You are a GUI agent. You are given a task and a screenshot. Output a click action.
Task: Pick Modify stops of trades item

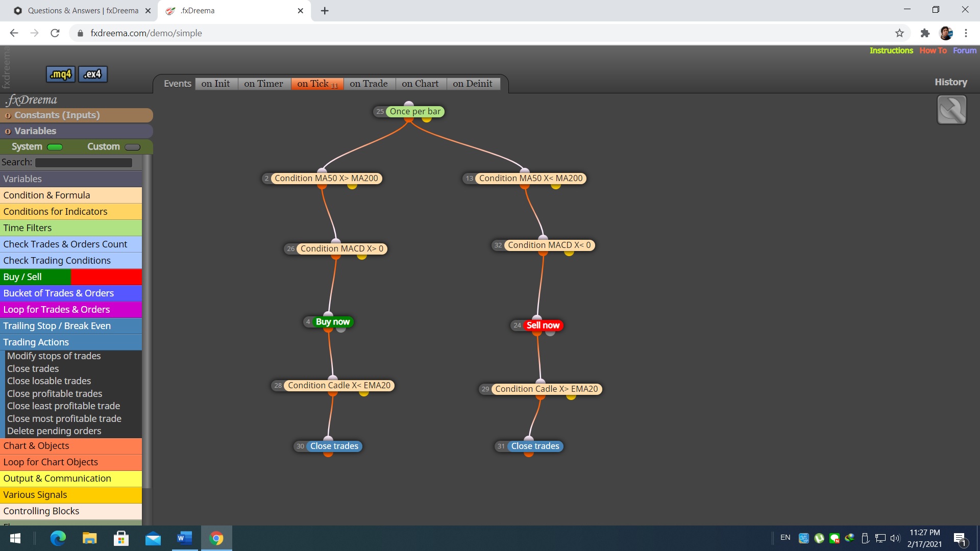pyautogui.click(x=54, y=356)
